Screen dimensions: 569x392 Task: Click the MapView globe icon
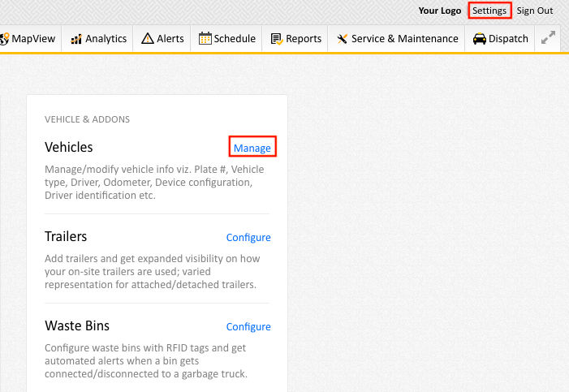coord(4,38)
